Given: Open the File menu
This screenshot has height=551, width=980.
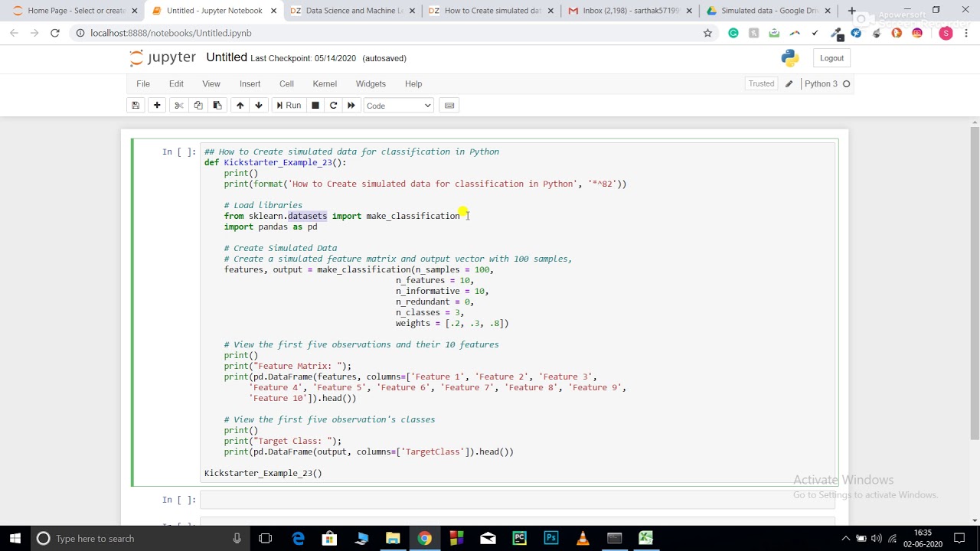Looking at the screenshot, I should coord(143,83).
